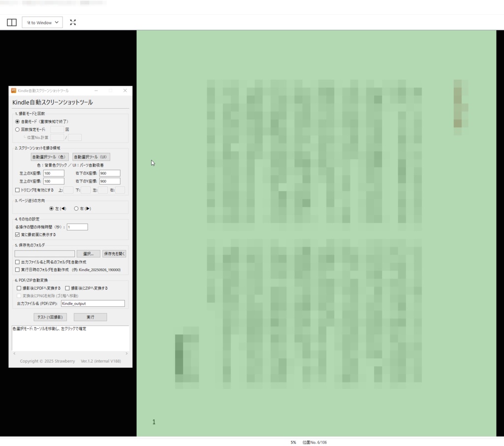The image size is (504, 446).
Task: Click the Copyright © 2025 Strawberry text
Action: [47, 361]
